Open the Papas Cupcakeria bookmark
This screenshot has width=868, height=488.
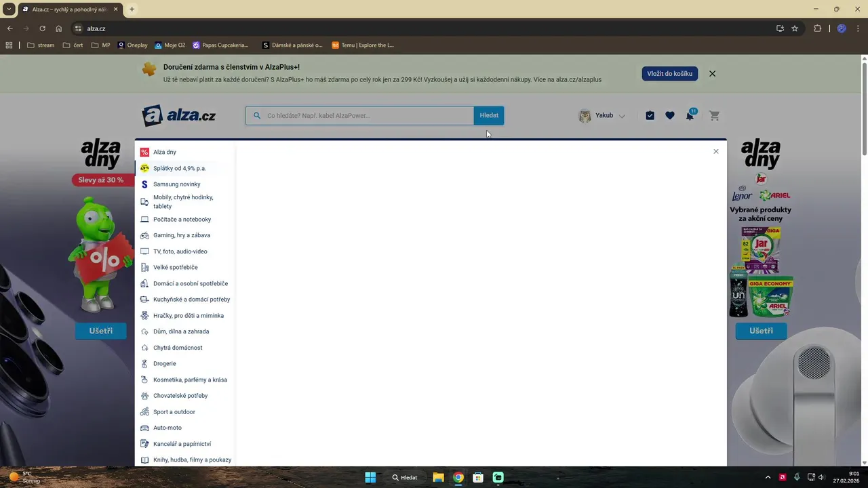coord(221,45)
